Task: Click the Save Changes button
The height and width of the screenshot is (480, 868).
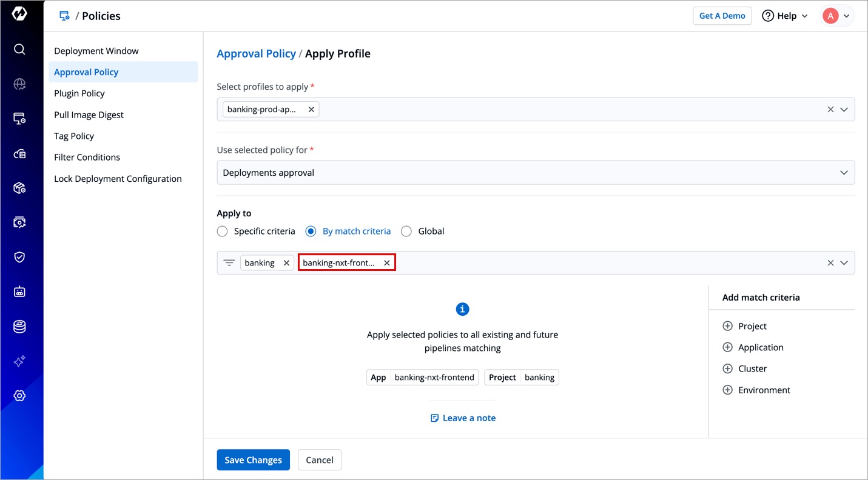Action: [253, 460]
